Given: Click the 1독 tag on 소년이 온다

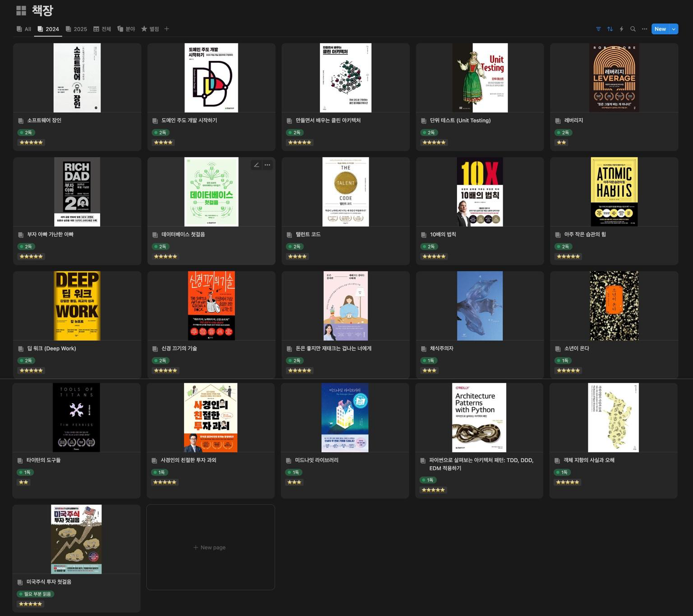Looking at the screenshot, I should coord(563,361).
